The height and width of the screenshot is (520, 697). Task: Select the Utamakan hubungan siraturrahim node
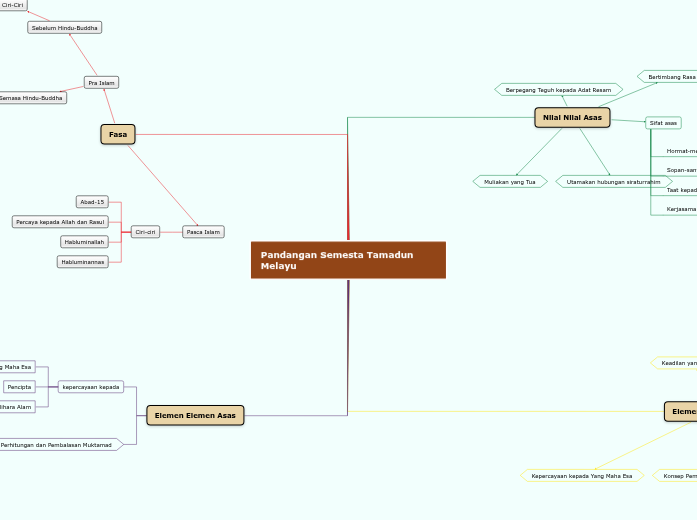click(613, 182)
